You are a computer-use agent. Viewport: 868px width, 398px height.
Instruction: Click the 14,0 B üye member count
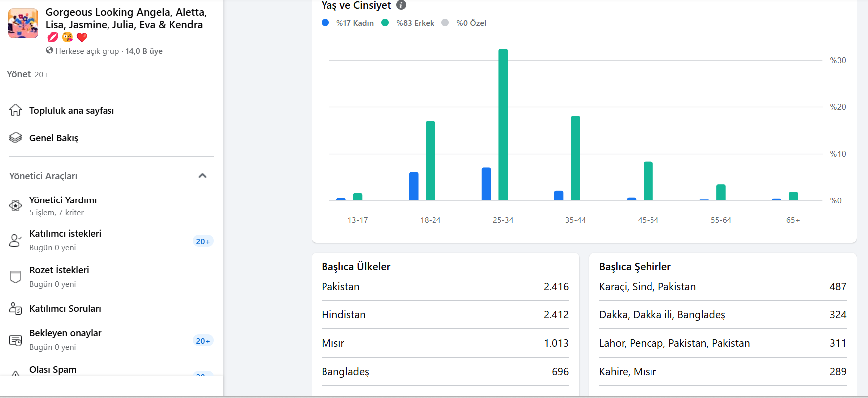[x=144, y=51]
